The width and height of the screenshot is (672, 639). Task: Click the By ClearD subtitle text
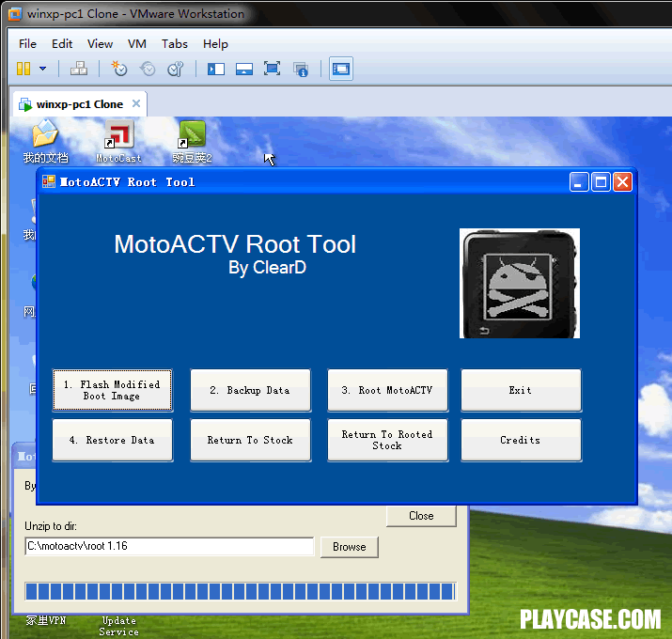(x=267, y=268)
